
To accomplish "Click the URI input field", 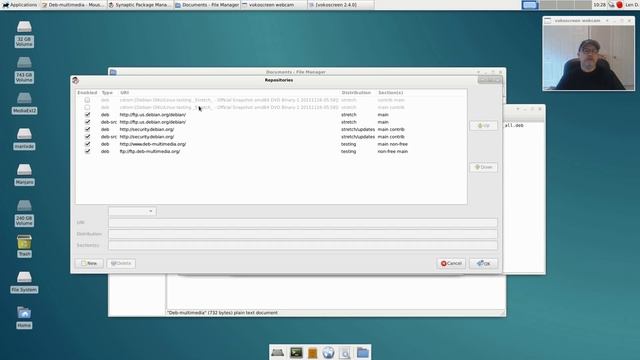I will click(x=303, y=222).
